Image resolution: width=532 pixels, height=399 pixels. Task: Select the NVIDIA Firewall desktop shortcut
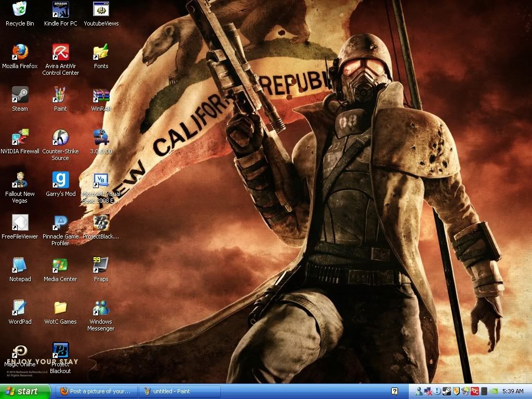tap(20, 141)
